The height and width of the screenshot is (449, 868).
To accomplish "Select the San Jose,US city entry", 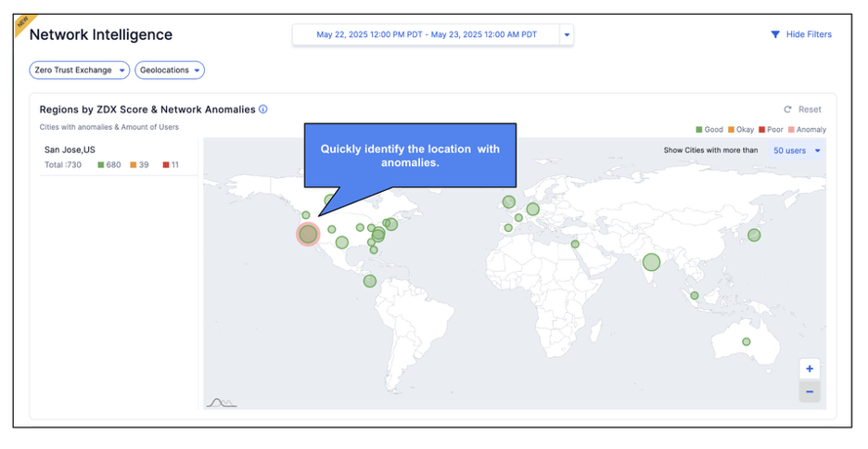I will [x=70, y=149].
